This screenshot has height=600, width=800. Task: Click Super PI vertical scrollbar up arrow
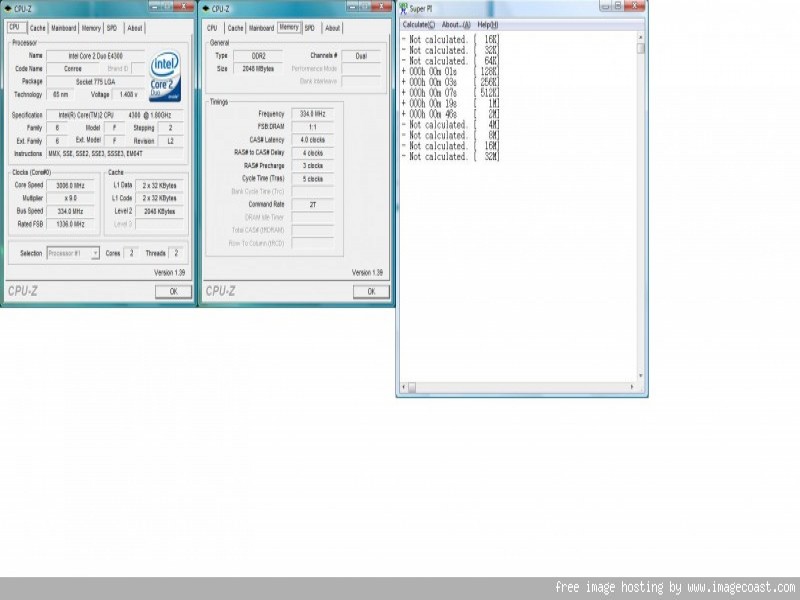[x=641, y=37]
